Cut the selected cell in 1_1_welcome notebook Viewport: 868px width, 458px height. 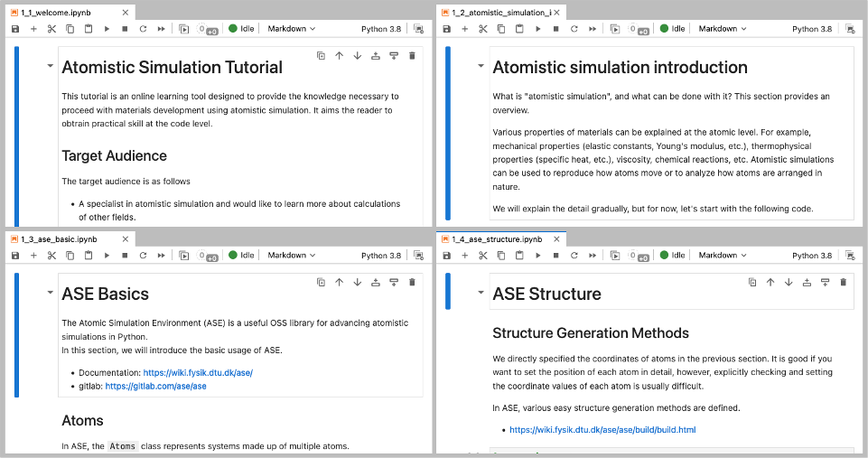(51, 29)
